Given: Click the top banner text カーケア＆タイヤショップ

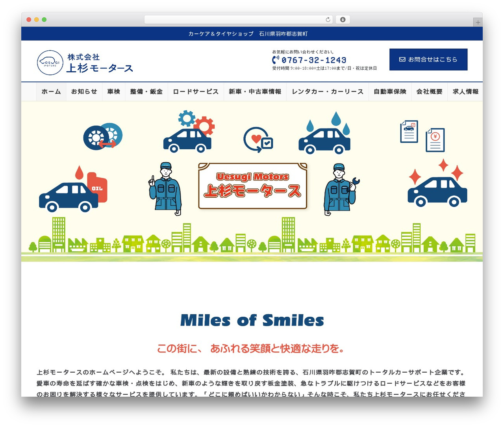Looking at the screenshot, I should pyautogui.click(x=221, y=34).
